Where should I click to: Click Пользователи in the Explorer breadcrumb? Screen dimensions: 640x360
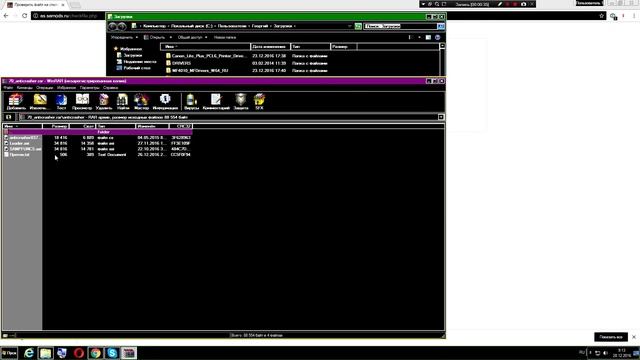tap(233, 26)
